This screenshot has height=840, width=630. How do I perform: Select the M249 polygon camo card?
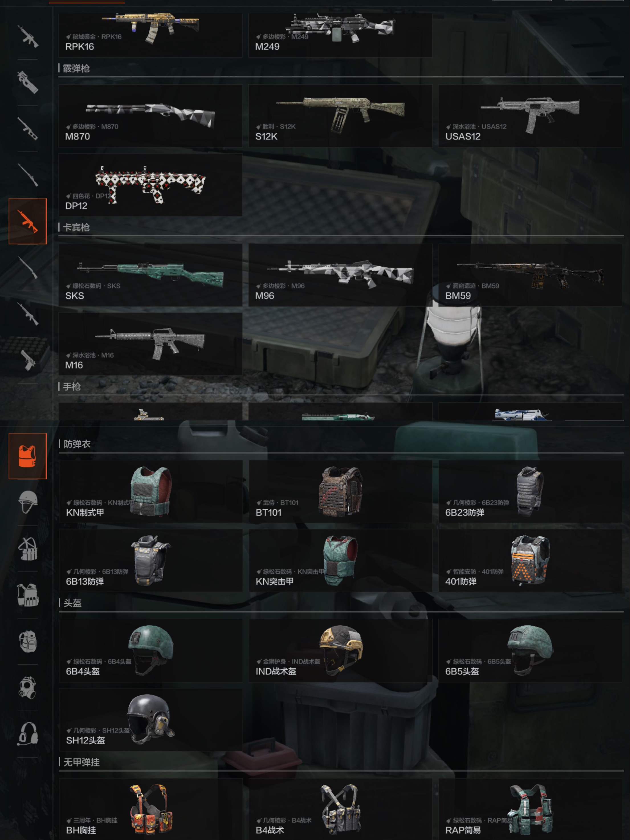coord(340,35)
